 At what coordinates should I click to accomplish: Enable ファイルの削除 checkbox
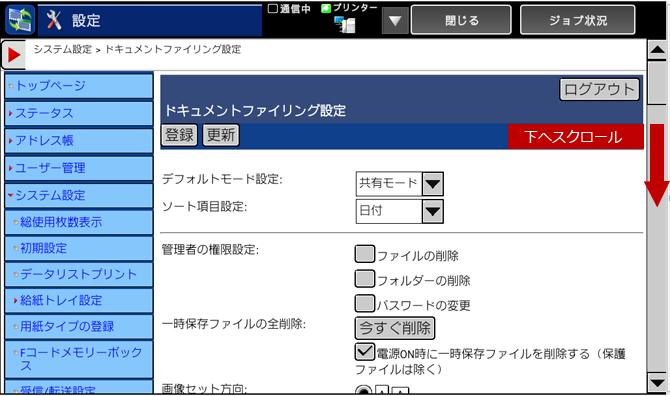click(x=364, y=254)
